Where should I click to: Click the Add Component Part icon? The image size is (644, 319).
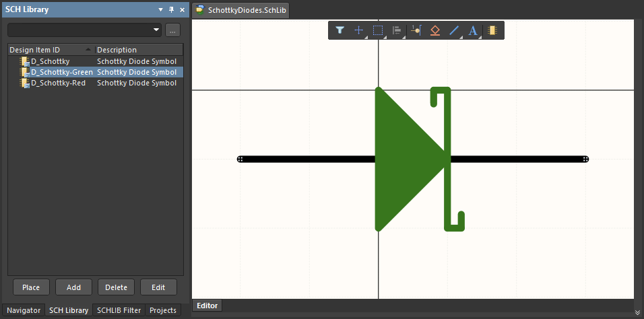[x=492, y=30]
